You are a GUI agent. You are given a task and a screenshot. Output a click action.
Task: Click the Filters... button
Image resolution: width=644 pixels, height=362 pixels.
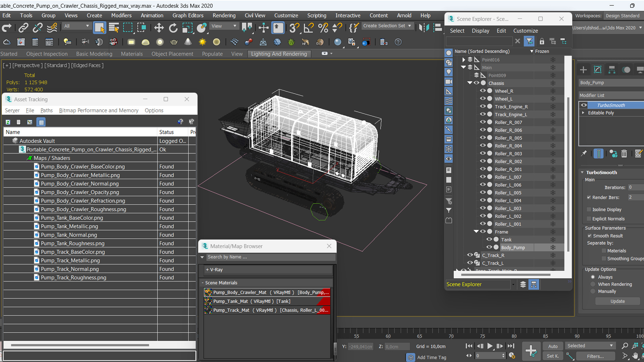595,356
